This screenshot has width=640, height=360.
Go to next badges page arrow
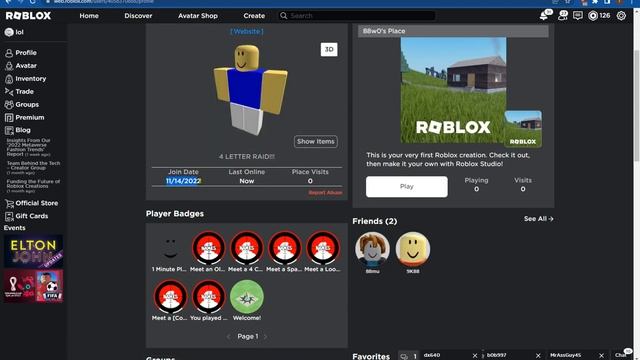click(265, 337)
